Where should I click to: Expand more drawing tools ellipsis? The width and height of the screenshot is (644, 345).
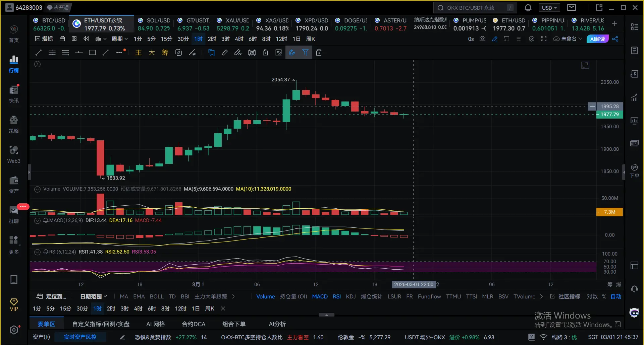pos(119,53)
